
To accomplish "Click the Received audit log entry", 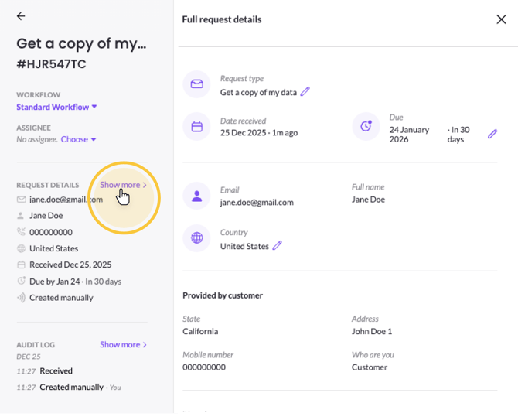I will (56, 371).
